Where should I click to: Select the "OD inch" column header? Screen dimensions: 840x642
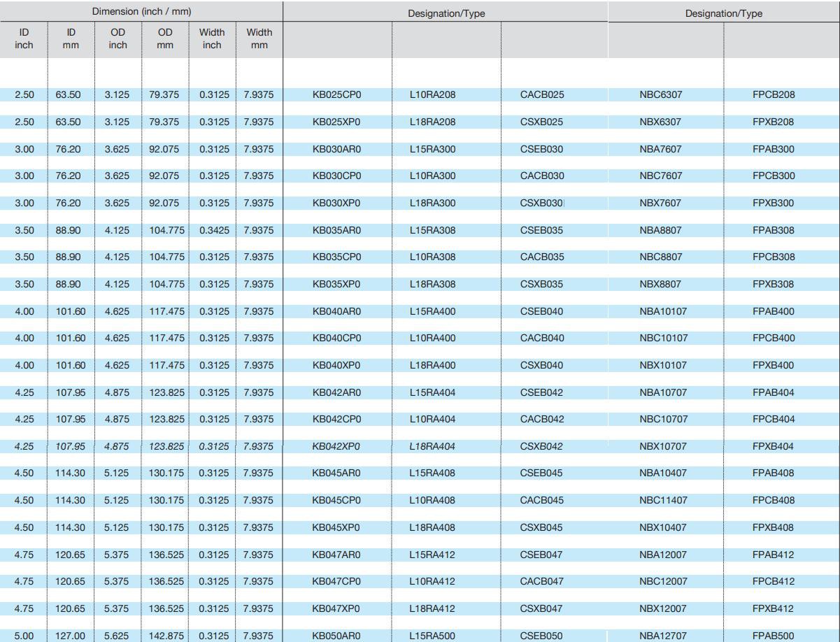118,38
